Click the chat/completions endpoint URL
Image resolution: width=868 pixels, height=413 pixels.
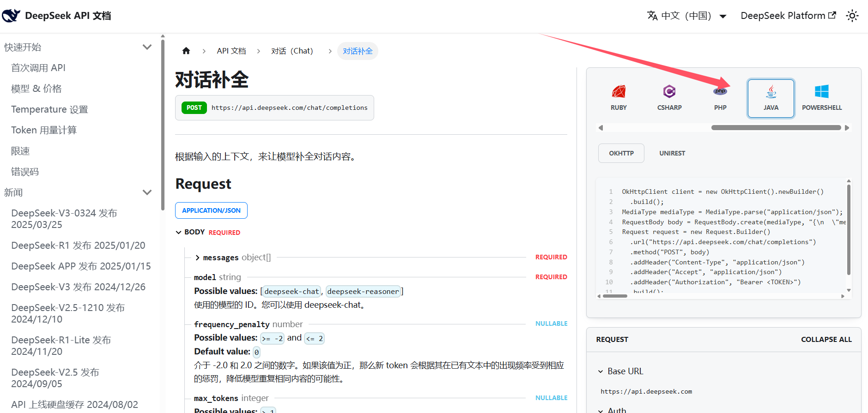pyautogui.click(x=290, y=108)
